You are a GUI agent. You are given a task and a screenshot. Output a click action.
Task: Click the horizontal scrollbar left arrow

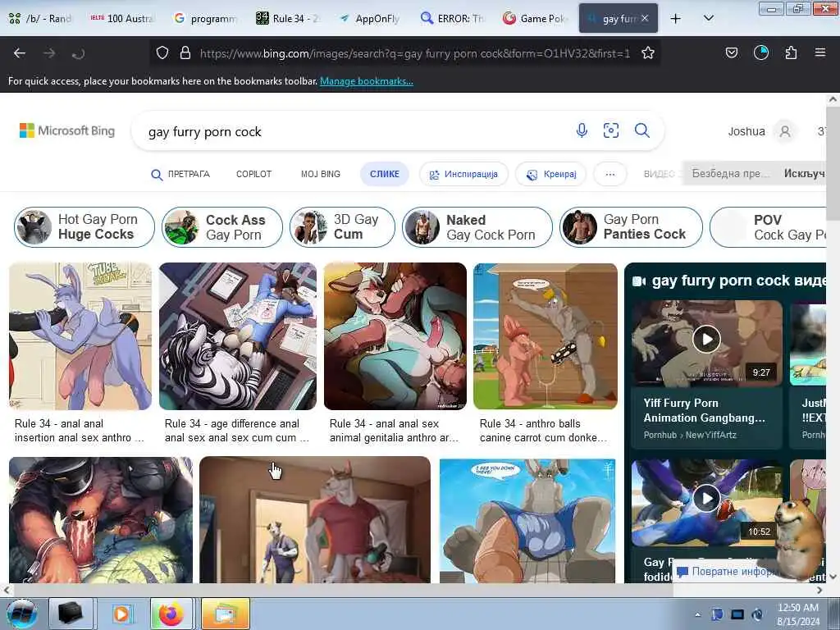[x=6, y=590]
